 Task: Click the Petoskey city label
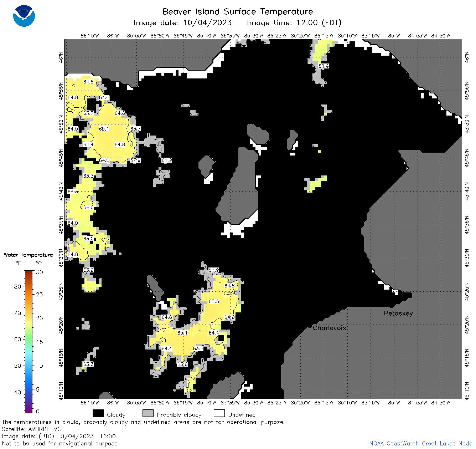tap(398, 313)
